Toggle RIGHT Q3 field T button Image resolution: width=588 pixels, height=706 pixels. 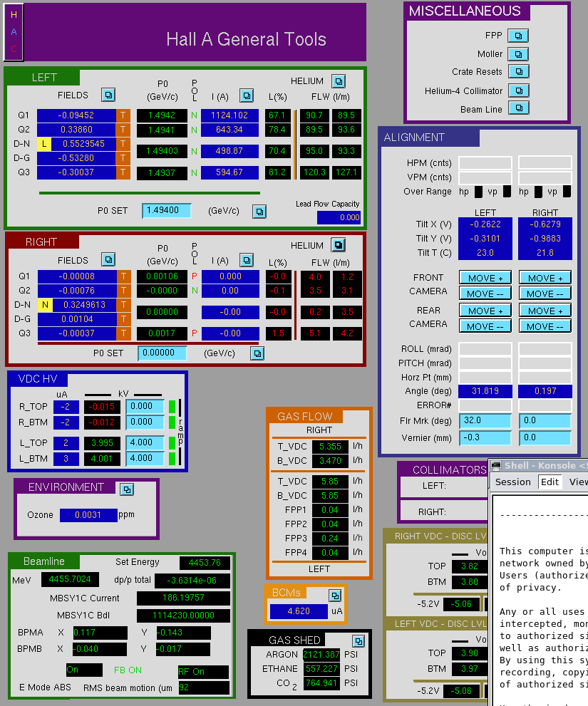[x=124, y=333]
